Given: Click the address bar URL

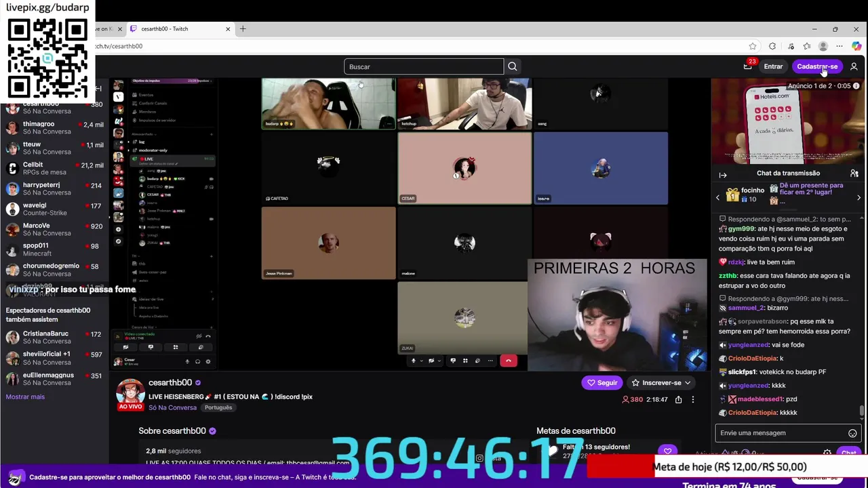Looking at the screenshot, I should click(x=119, y=46).
